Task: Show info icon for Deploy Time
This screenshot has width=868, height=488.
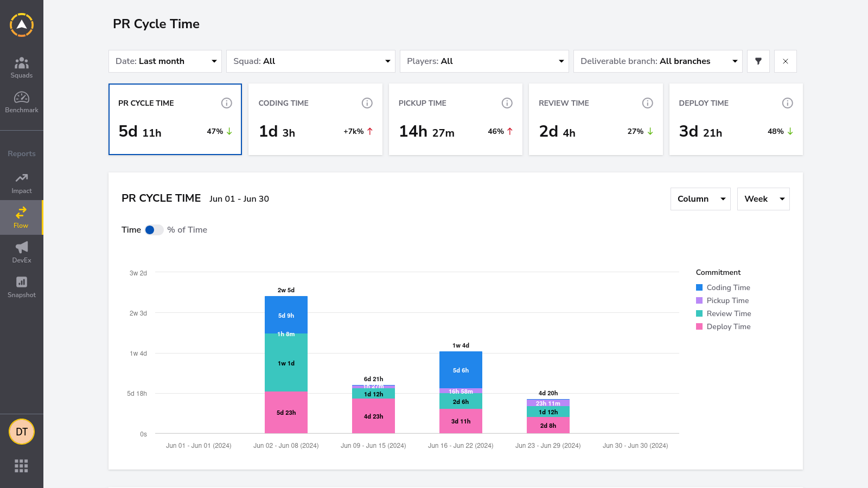Action: (788, 103)
